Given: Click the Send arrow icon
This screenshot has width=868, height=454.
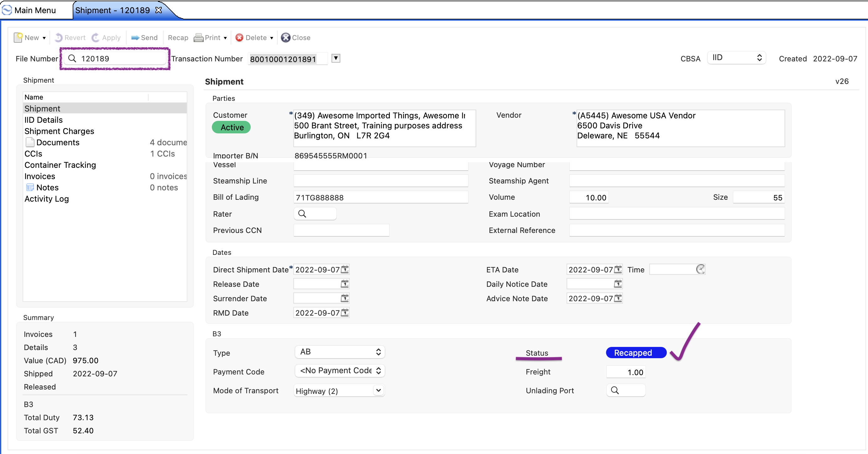Looking at the screenshot, I should (135, 38).
